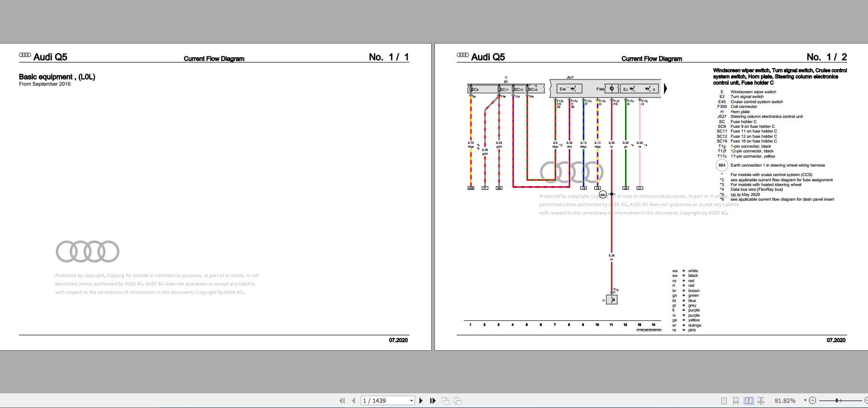The image size is (868, 408).
Task: Click the 'Current Flow Diagram' title on left page
Action: pyautogui.click(x=214, y=59)
